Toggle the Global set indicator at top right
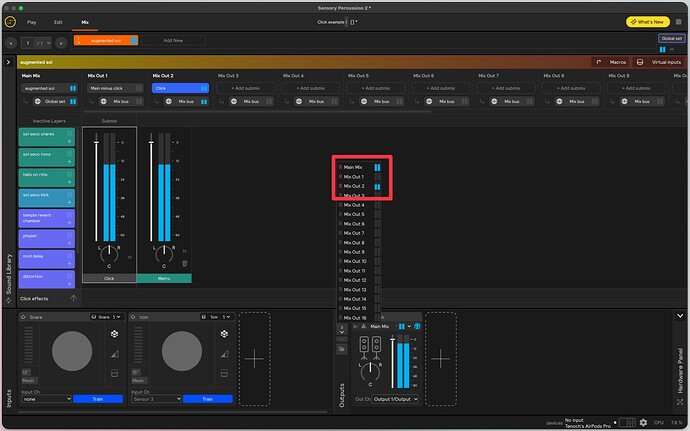This screenshot has width=690, height=431. pyautogui.click(x=662, y=49)
